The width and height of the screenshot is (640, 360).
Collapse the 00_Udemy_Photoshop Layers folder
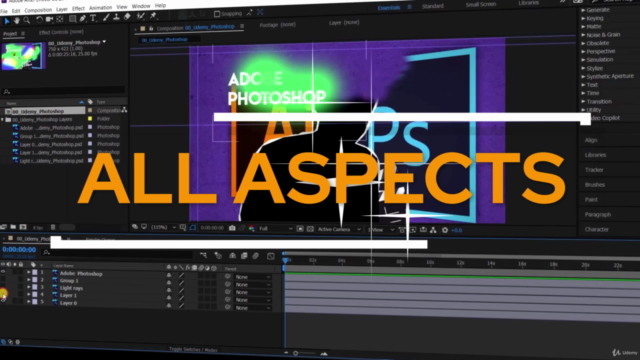point(3,120)
